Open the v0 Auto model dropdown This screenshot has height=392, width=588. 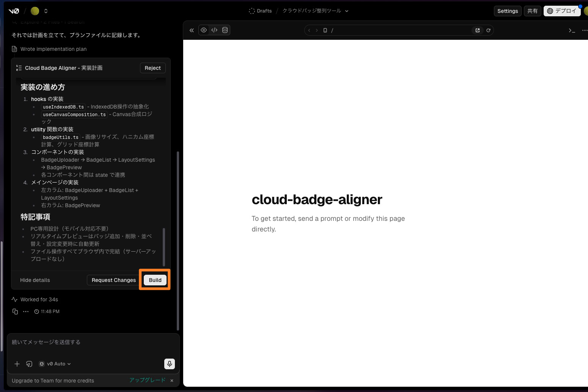click(x=55, y=364)
